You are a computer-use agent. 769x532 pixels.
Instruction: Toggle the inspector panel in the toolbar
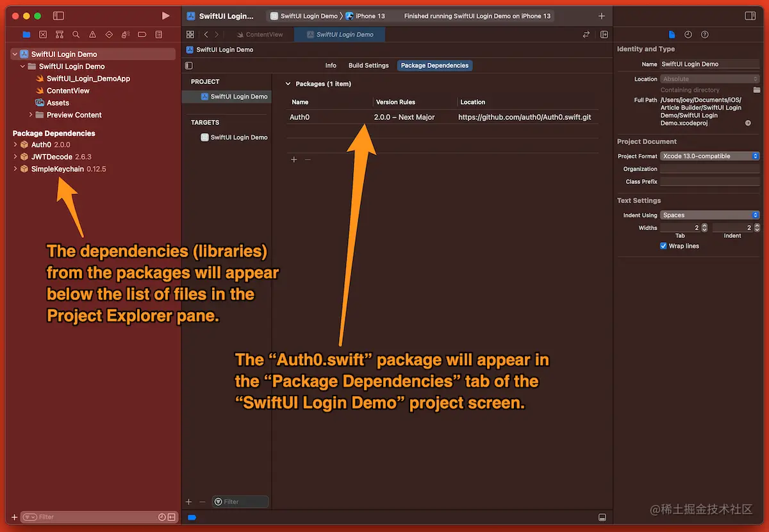coord(750,15)
